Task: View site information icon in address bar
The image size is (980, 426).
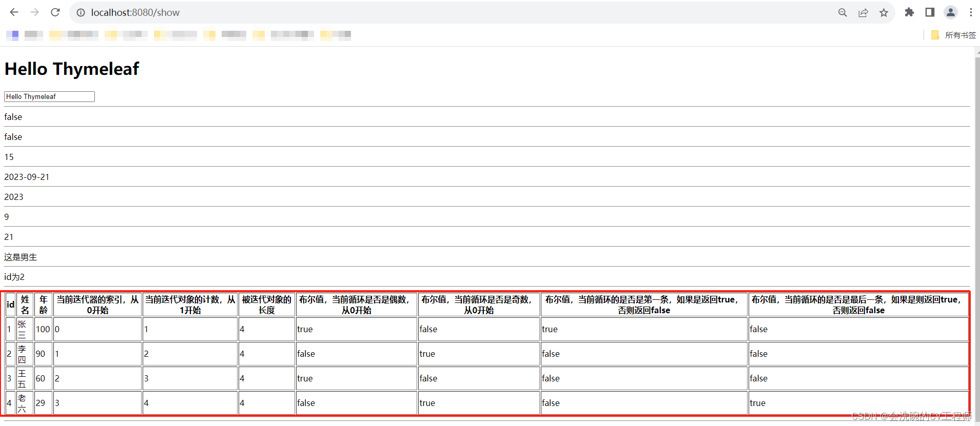Action: click(x=81, y=12)
